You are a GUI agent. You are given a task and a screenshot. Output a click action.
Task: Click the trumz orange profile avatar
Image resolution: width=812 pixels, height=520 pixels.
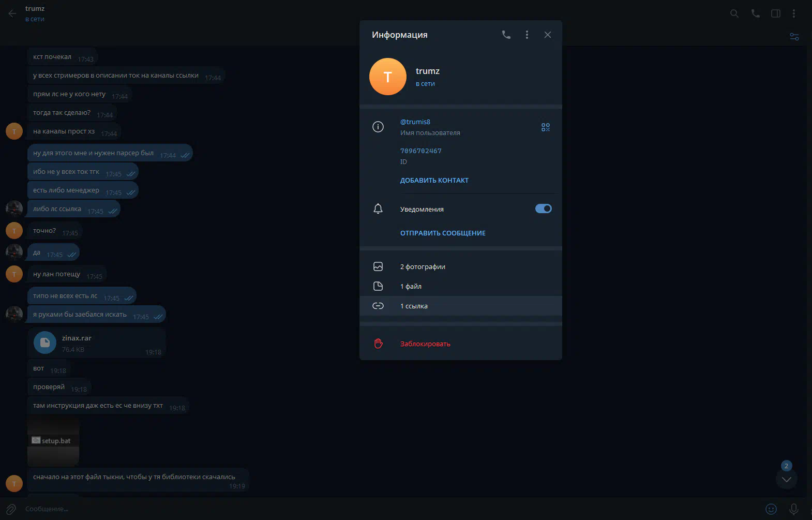[x=387, y=77]
